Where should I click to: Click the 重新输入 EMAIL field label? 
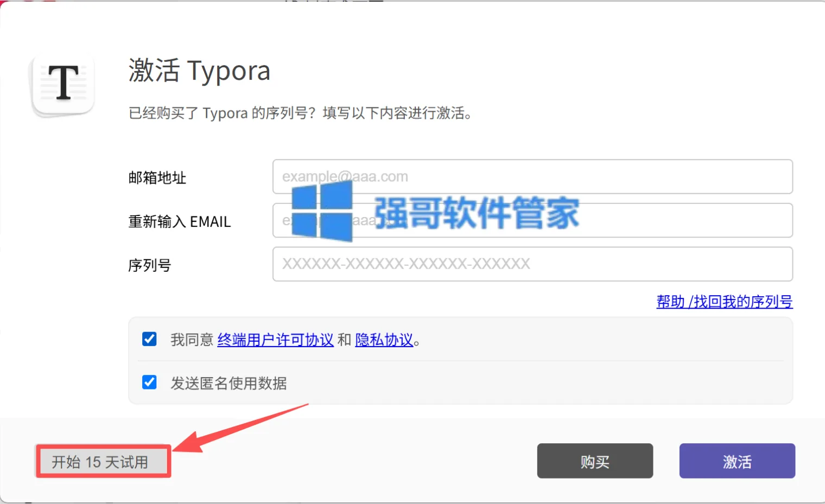[180, 222]
